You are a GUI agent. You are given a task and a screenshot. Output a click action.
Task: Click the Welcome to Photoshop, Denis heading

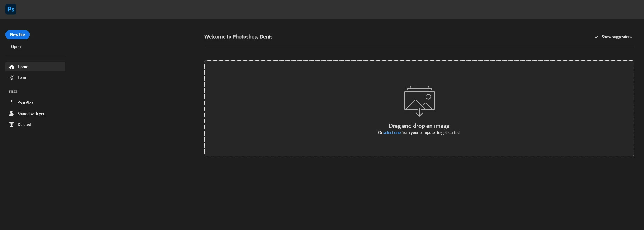[238, 37]
